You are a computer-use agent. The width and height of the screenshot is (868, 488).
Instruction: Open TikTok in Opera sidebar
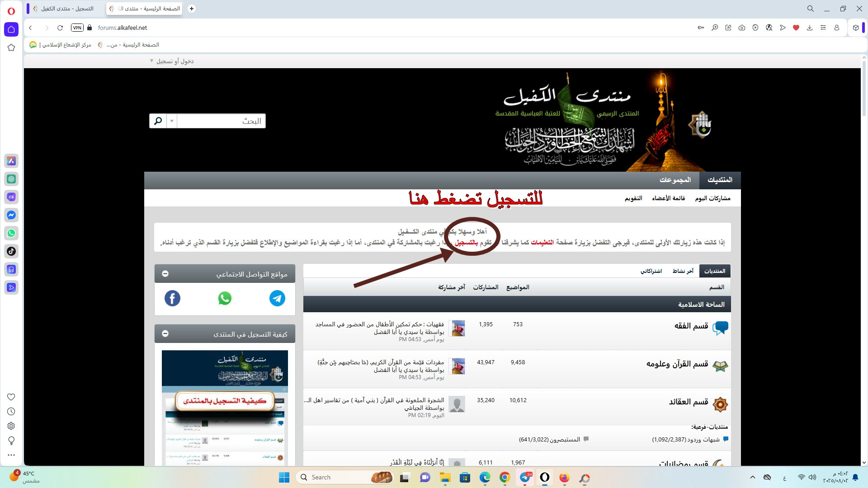(11, 251)
